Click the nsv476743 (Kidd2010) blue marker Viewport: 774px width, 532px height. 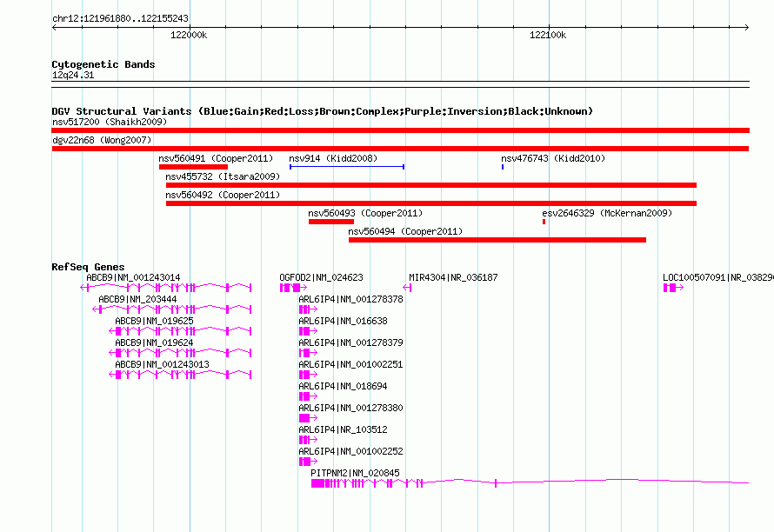tap(503, 167)
